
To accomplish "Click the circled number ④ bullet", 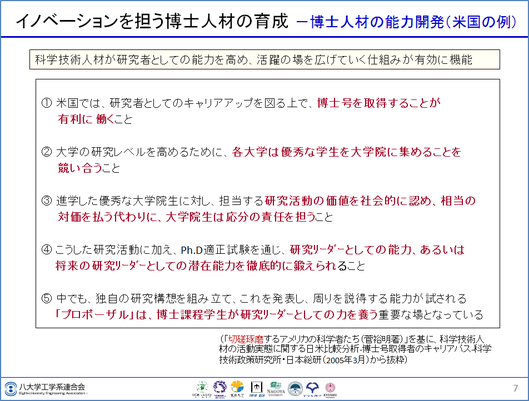I will coord(46,250).
